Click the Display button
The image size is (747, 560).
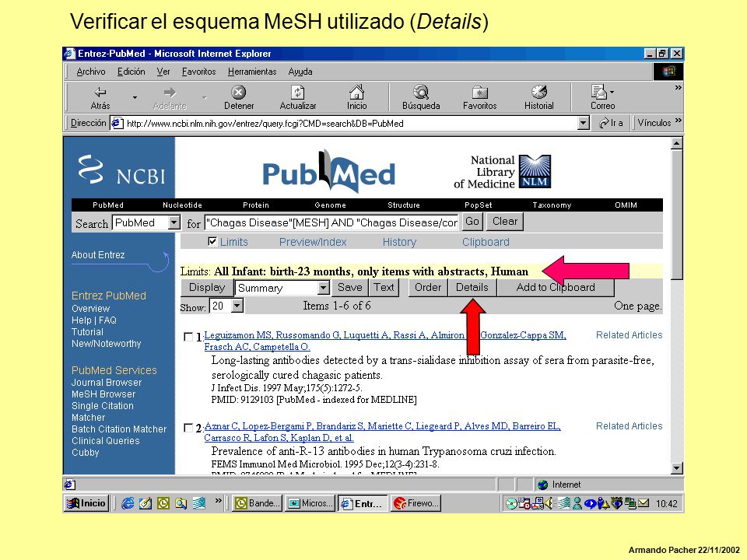207,287
